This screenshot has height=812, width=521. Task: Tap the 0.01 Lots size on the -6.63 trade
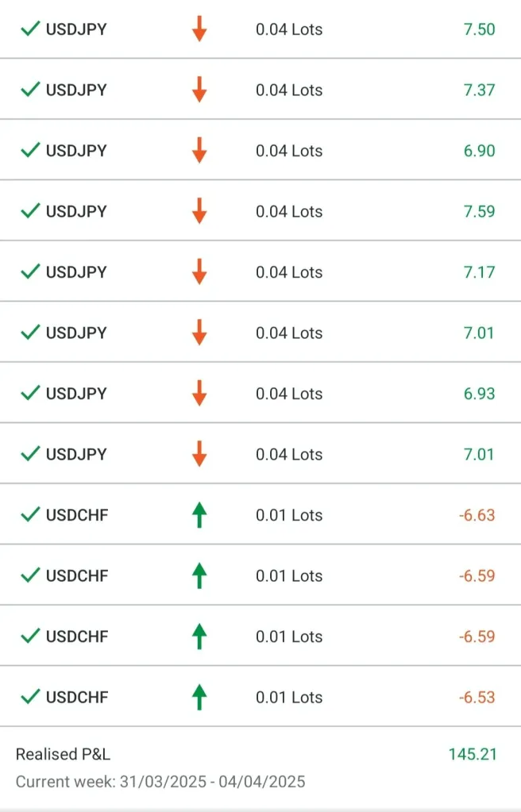pos(289,515)
